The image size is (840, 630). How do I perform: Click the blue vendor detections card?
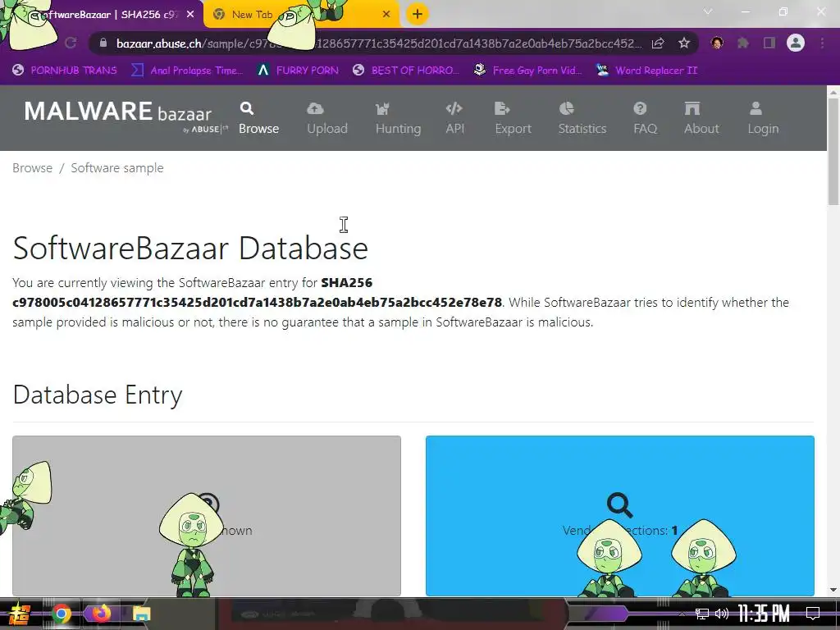tap(620, 515)
